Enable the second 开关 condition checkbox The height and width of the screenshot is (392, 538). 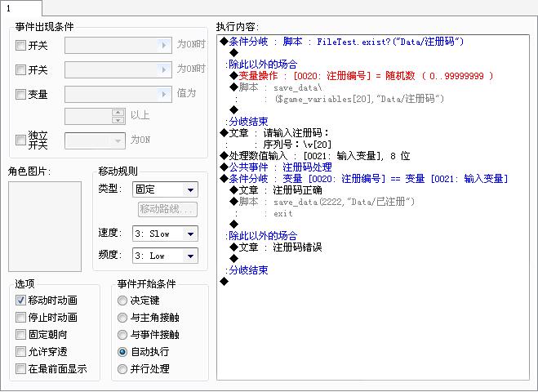click(x=20, y=70)
